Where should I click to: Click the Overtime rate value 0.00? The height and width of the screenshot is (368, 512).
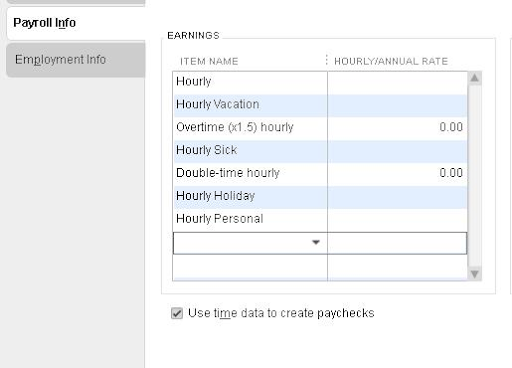[x=451, y=127]
